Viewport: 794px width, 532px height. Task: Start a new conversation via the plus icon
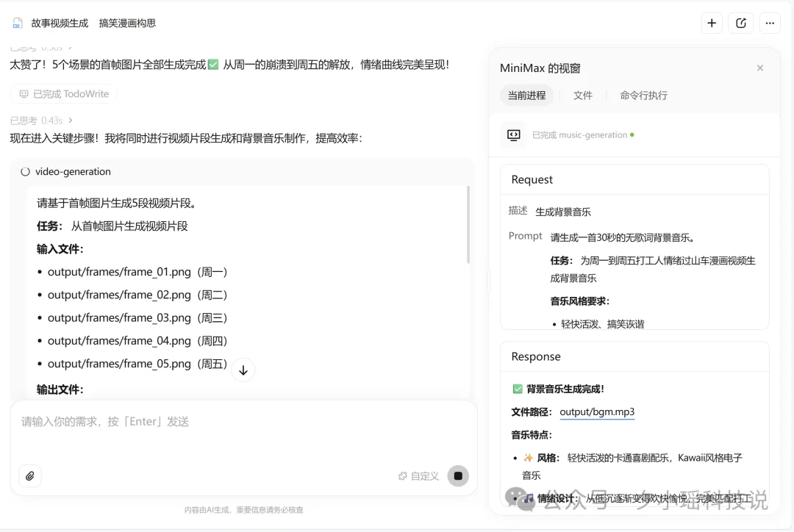click(x=711, y=23)
